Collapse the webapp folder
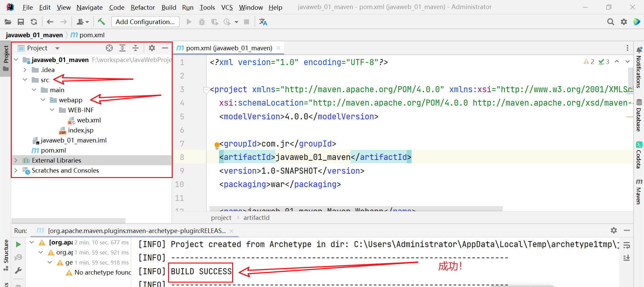644x287 pixels. click(x=43, y=100)
